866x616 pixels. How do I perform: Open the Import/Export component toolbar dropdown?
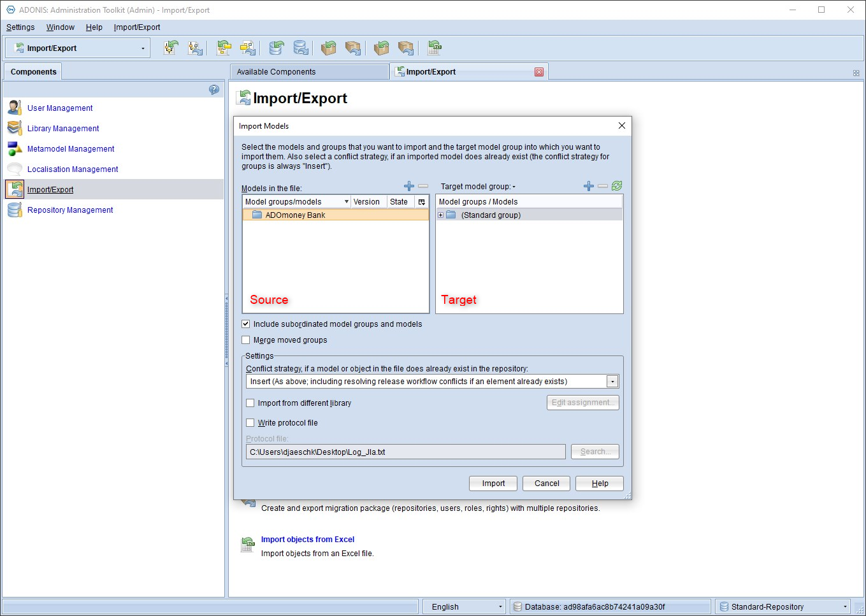[143, 48]
